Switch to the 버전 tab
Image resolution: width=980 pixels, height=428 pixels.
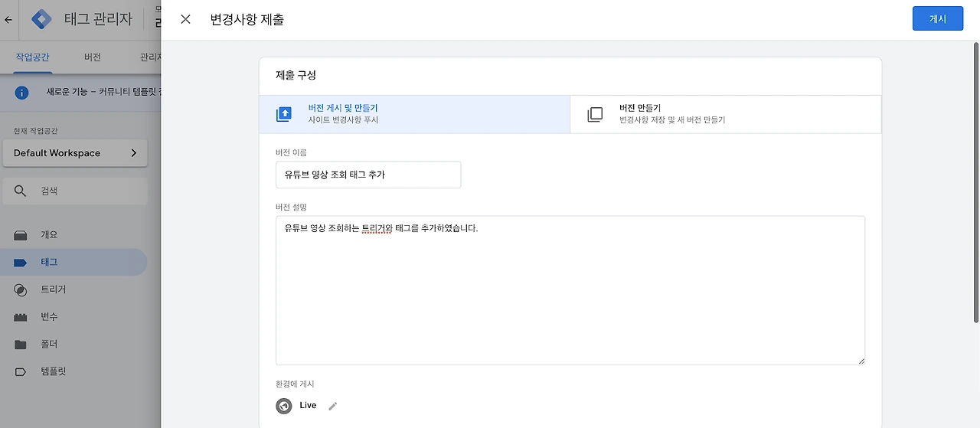point(93,57)
